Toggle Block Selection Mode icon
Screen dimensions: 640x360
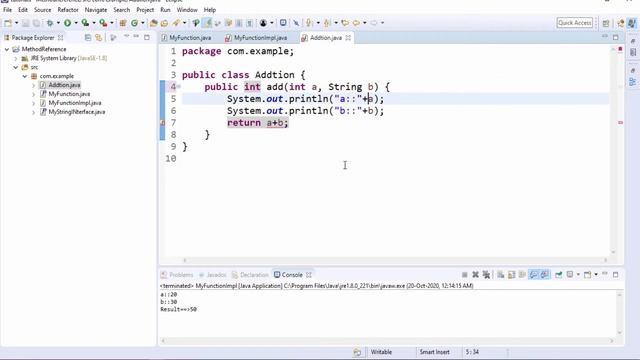coord(239,23)
